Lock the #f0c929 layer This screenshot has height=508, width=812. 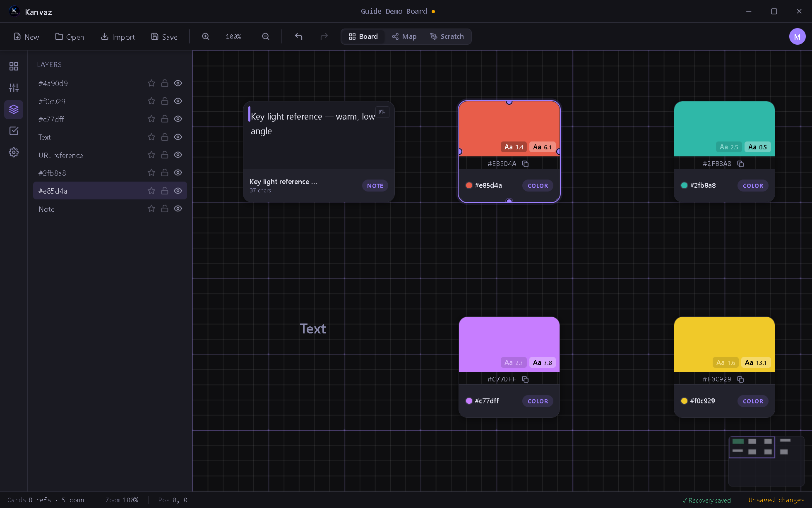click(164, 101)
